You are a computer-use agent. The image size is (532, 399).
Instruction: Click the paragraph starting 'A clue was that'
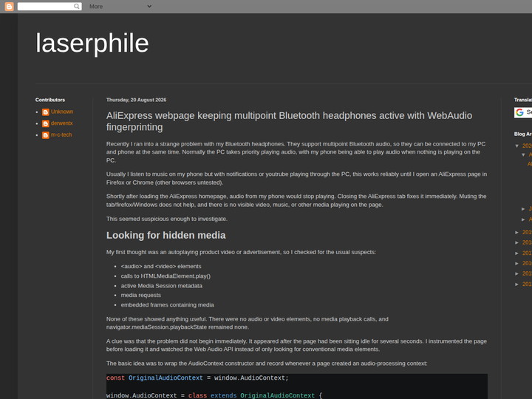pyautogui.click(x=296, y=345)
